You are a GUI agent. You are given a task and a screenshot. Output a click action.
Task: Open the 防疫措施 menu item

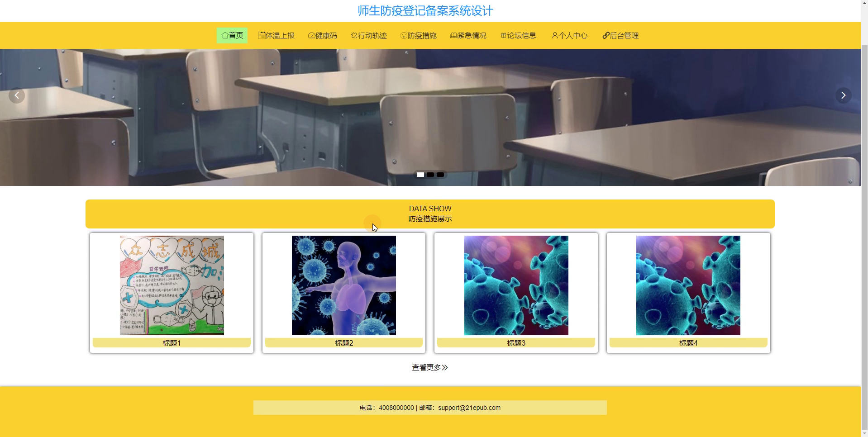(419, 35)
